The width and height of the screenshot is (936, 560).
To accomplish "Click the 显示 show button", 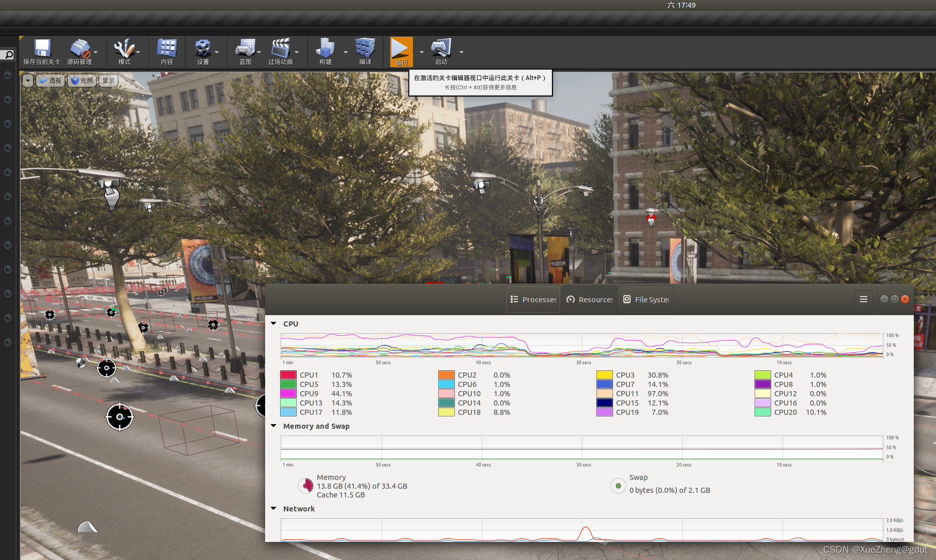I will (109, 81).
